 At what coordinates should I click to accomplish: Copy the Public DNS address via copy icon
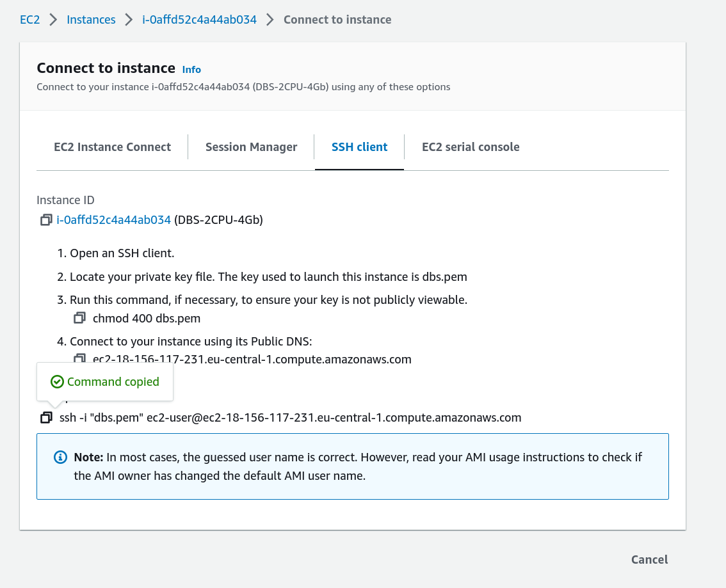tap(79, 358)
